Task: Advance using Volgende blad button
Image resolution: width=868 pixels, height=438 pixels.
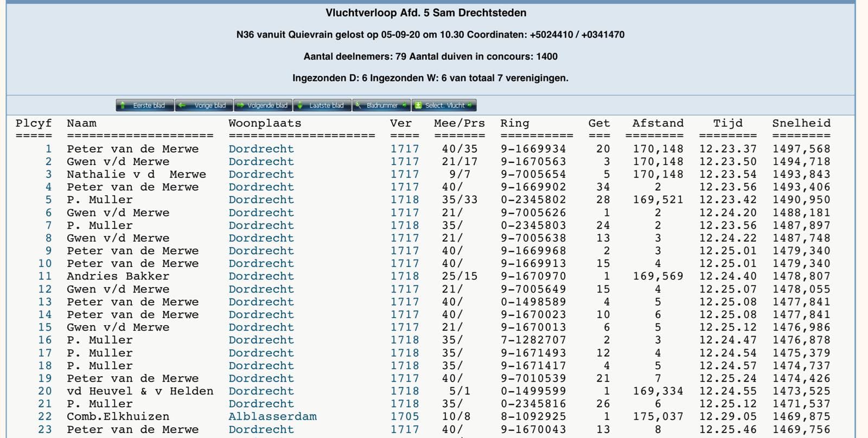Action: (263, 105)
